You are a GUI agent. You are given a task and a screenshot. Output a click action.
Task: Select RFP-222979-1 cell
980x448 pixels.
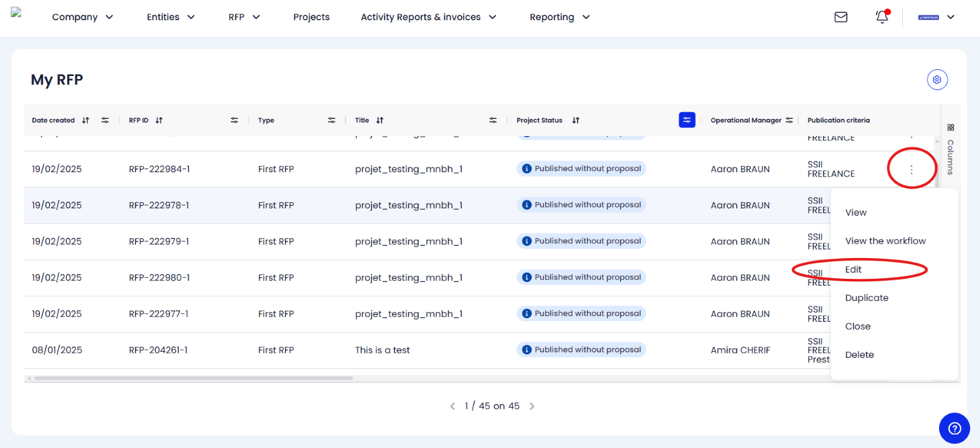point(159,241)
